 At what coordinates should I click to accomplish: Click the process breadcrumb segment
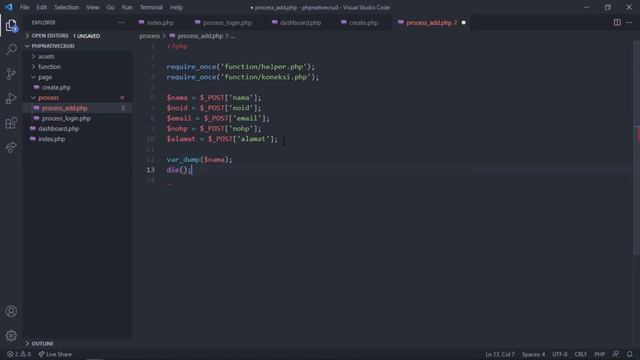coord(149,36)
